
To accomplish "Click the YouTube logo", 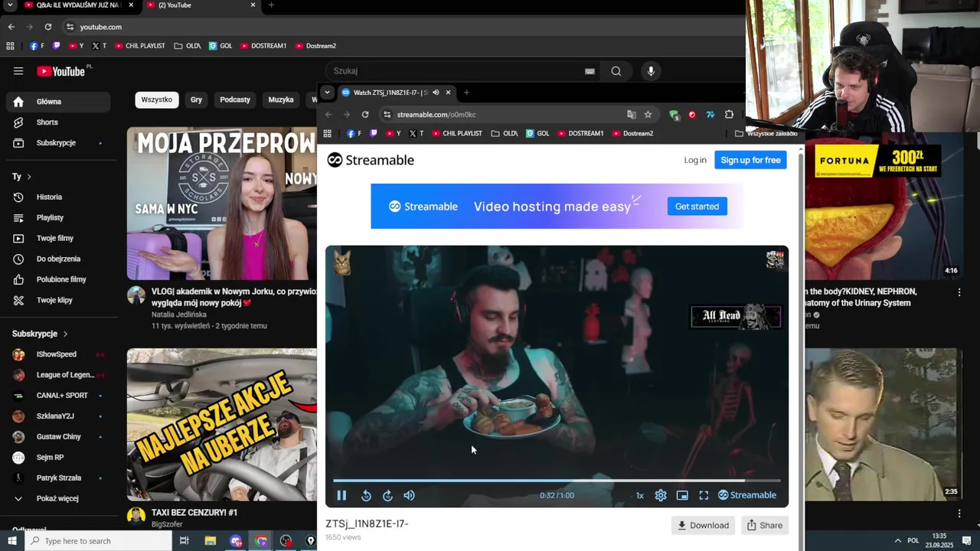I will coord(61,71).
